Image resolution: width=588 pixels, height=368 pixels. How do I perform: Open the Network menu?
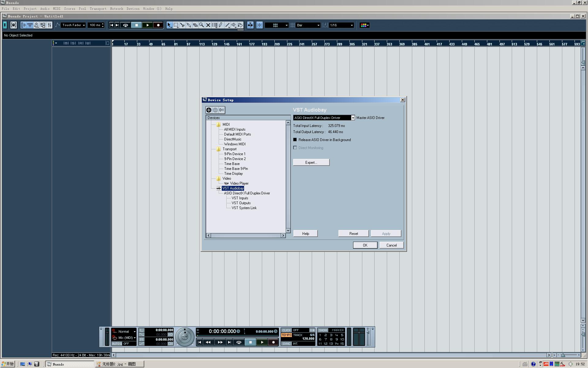(x=116, y=9)
